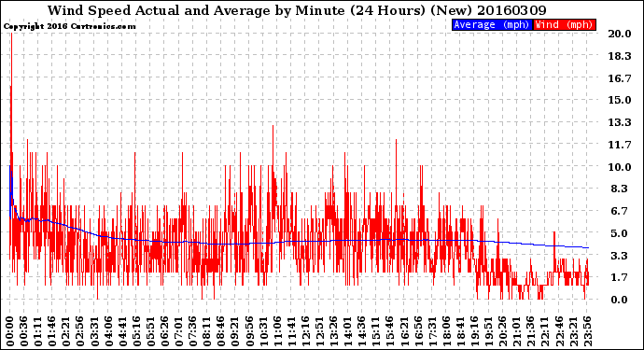Click the 13.3 y-axis label
Screen dimensions: 644x350
(620, 122)
